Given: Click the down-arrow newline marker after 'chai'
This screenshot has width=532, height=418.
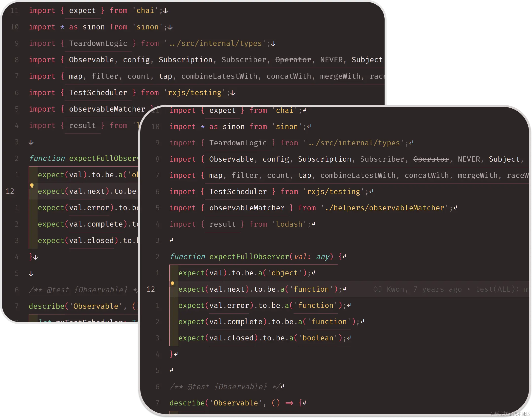Looking at the screenshot, I should click(x=166, y=11).
